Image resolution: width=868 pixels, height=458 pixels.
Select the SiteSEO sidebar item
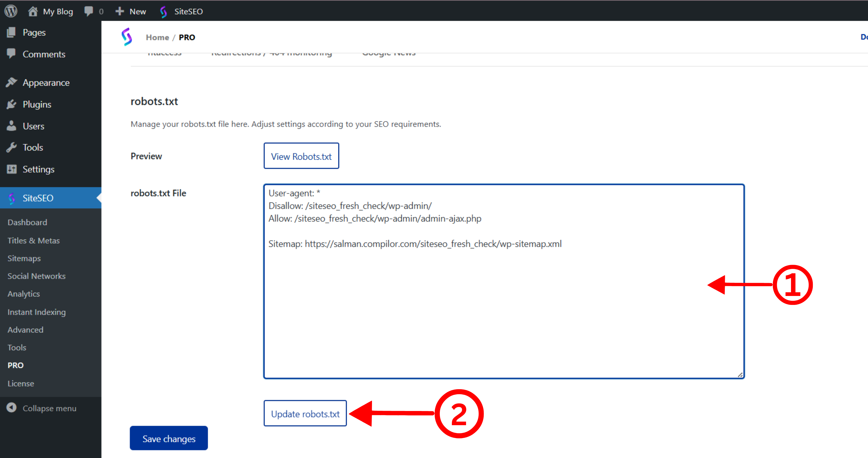click(x=50, y=198)
